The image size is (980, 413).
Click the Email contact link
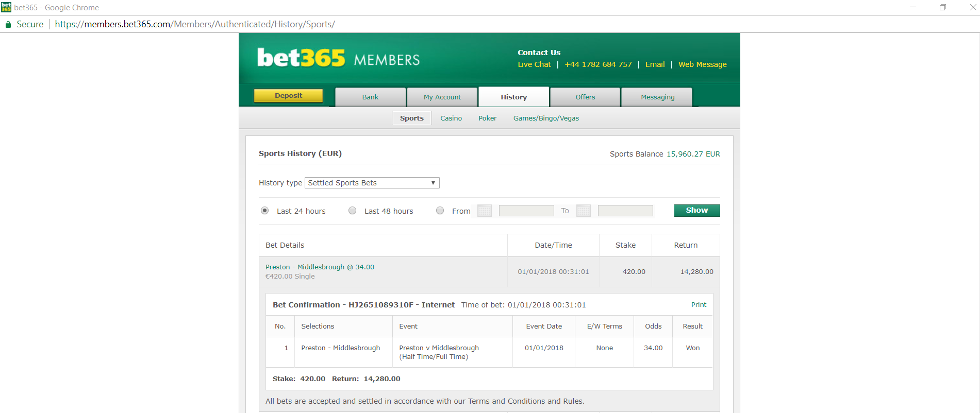[655, 64]
